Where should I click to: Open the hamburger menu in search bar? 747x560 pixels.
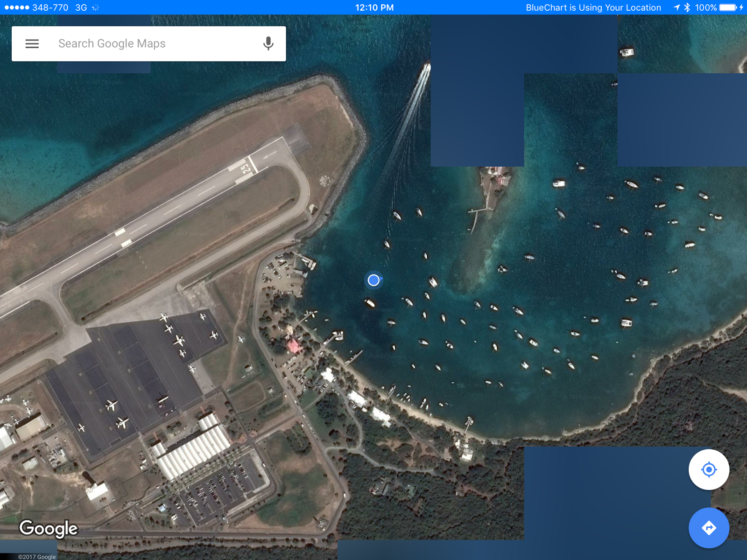click(x=32, y=44)
